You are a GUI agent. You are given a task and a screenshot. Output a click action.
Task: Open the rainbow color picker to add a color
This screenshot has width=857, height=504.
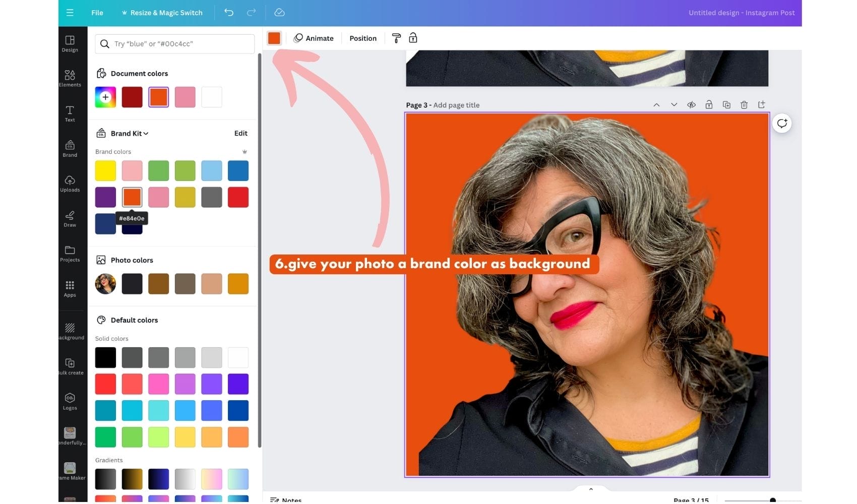pos(105,97)
